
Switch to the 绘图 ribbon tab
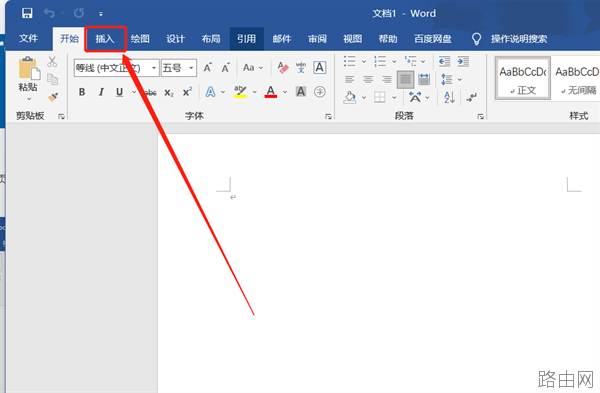tap(140, 38)
